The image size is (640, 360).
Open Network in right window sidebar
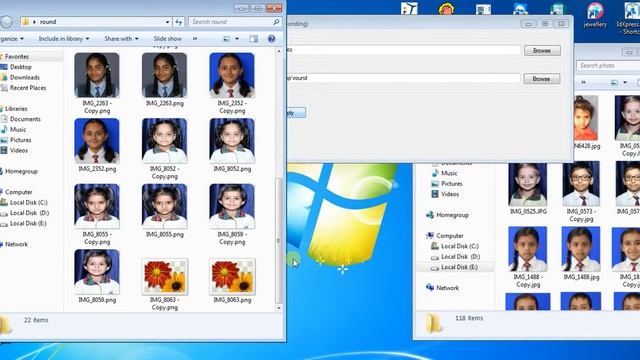447,288
